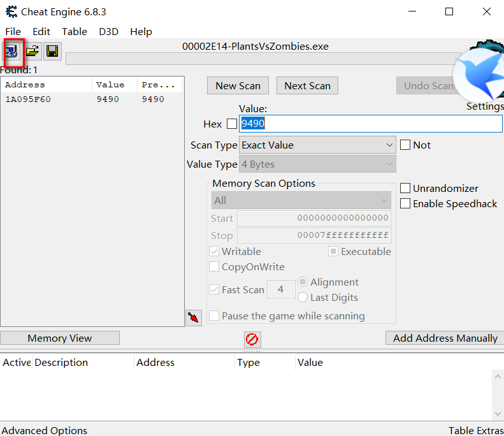504x436 pixels.
Task: Expand the memory region All dropdown
Action: 301,201
